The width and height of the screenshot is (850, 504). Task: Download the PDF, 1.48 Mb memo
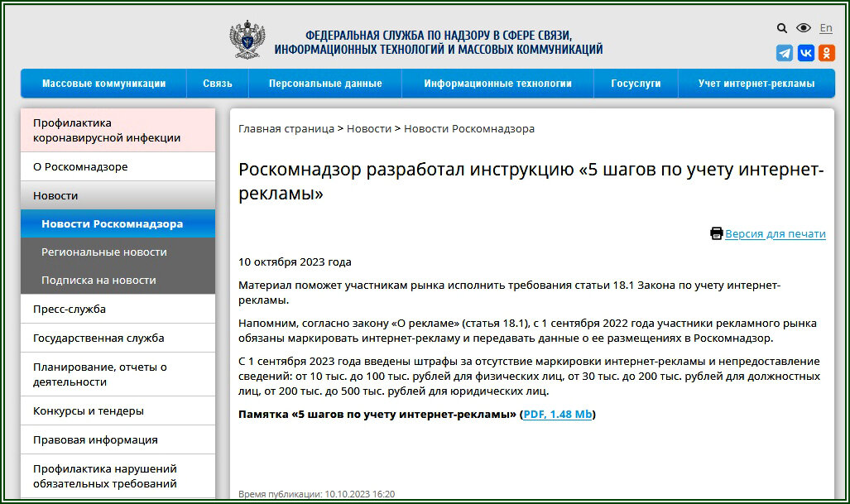tap(557, 415)
